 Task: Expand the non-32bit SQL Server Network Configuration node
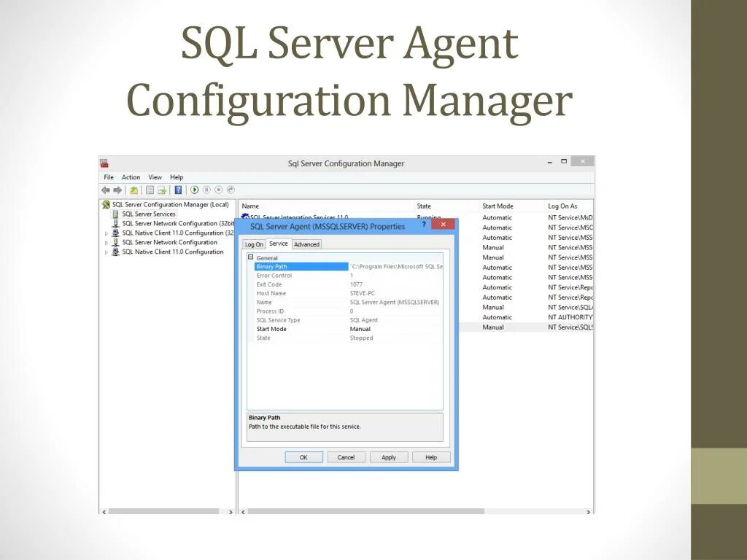pos(107,243)
